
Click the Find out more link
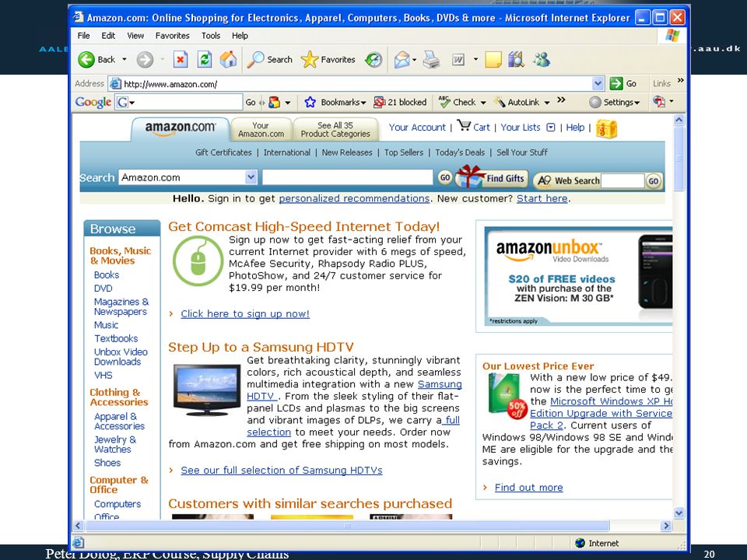[x=528, y=488]
